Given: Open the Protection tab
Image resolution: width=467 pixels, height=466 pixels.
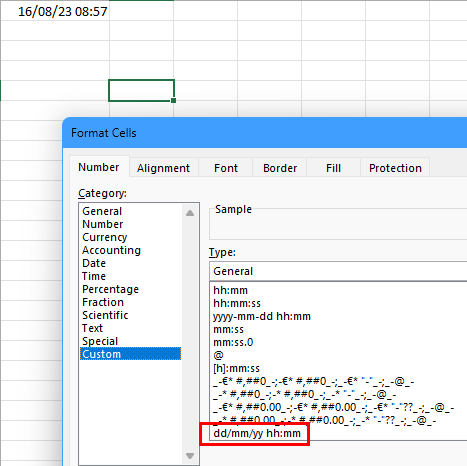Looking at the screenshot, I should [395, 168].
